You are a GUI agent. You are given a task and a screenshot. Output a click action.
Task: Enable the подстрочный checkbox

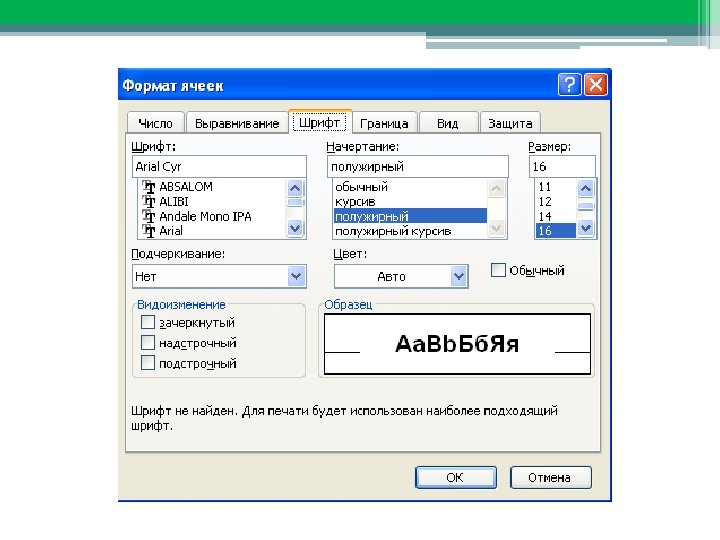[148, 363]
